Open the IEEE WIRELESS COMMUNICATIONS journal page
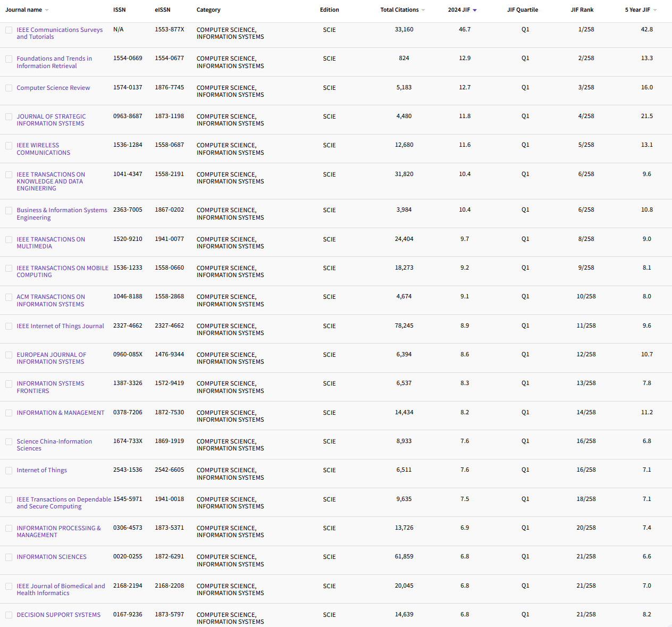The image size is (672, 627). click(x=43, y=149)
